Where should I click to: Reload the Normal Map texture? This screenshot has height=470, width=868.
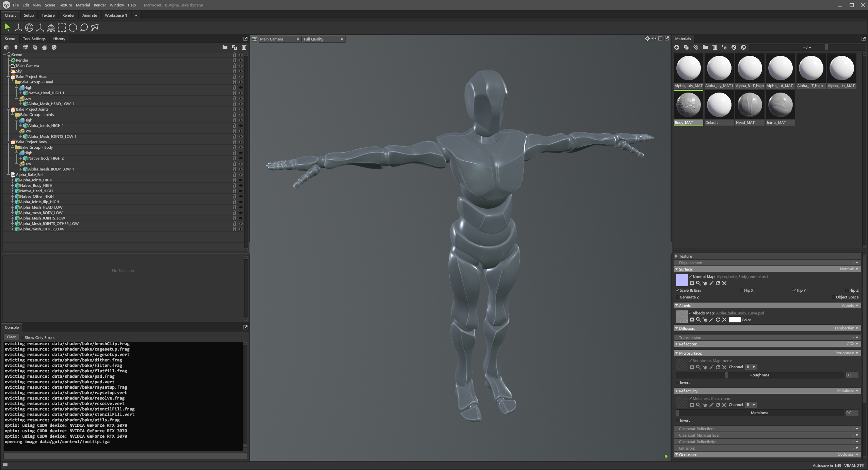coord(718,283)
